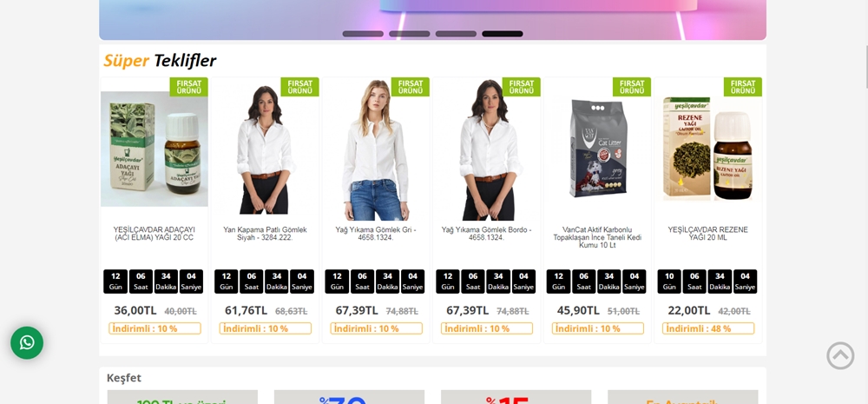This screenshot has width=868, height=404.
Task: Select the first carousel slide indicator
Action: point(363,34)
